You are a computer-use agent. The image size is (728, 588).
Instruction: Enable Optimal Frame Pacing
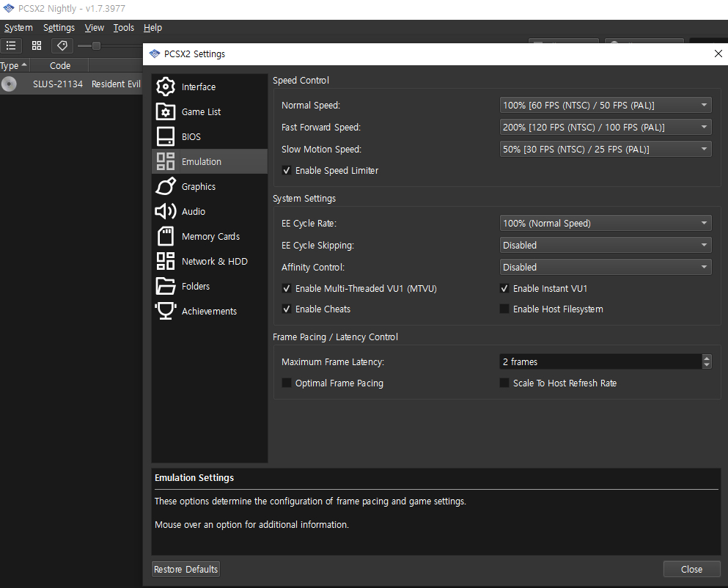tap(287, 383)
